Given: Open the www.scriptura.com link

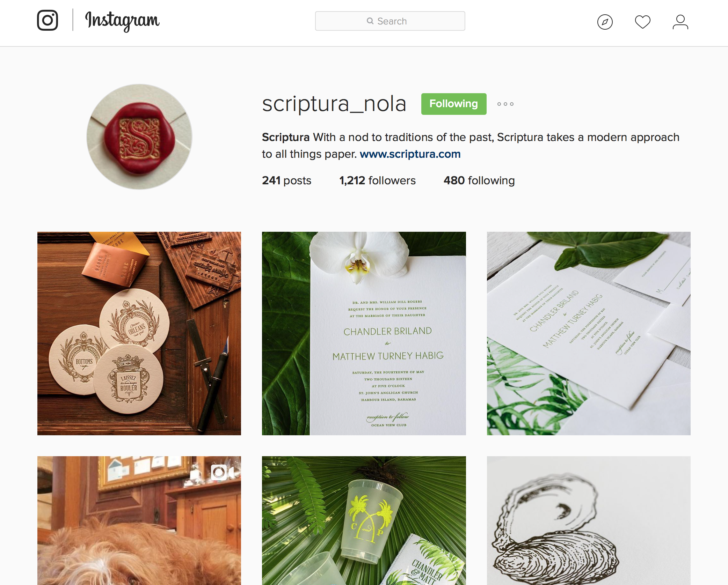Looking at the screenshot, I should [x=410, y=154].
